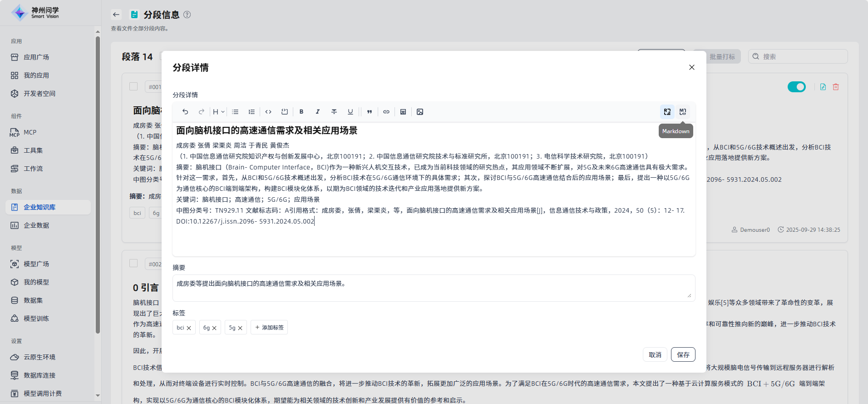Click the 保存 button

[683, 354]
